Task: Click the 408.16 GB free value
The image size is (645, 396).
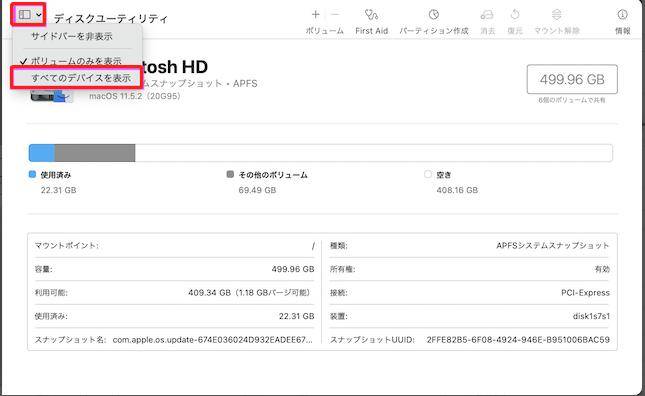Action: point(457,190)
